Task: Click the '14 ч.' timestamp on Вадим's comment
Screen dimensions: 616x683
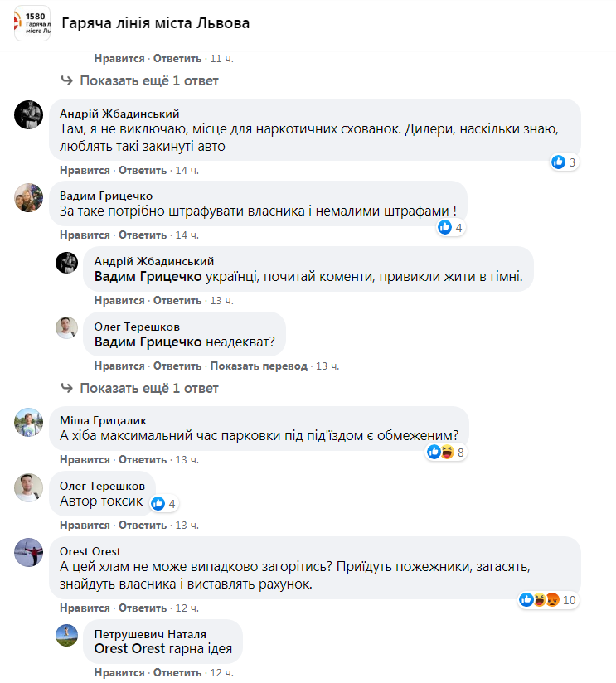Action: tap(187, 235)
